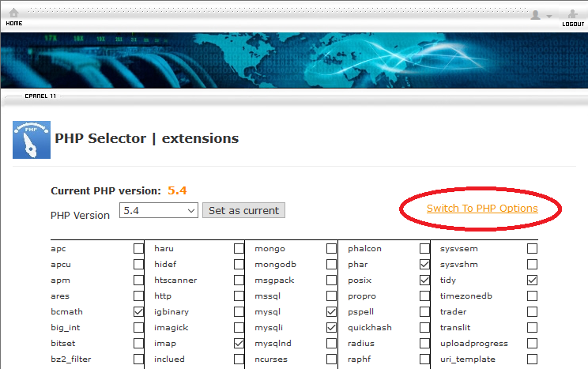Screen dimensions: 588x369
Task: Uncheck the tidy extension
Action: pos(532,281)
